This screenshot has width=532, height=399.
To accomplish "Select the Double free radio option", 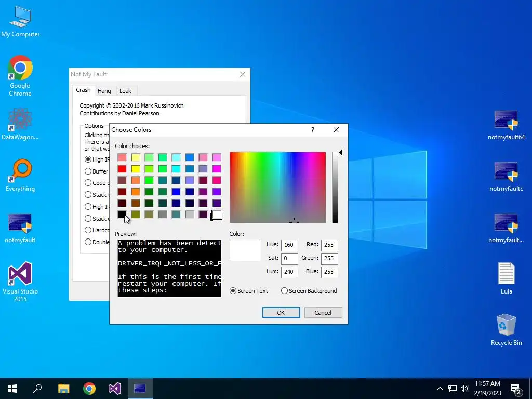I will (88, 242).
